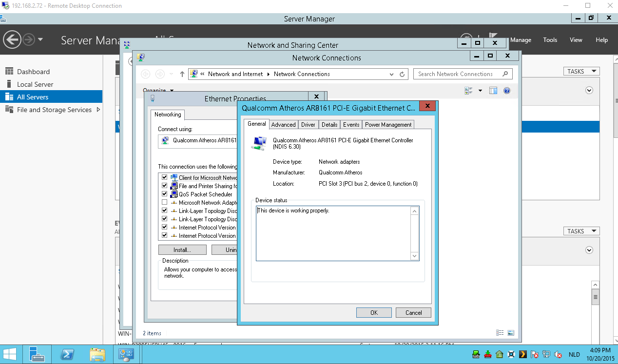Screen dimensions: 618x364
Task: Click the SABnzbd tray icon
Action: (x=476, y=355)
